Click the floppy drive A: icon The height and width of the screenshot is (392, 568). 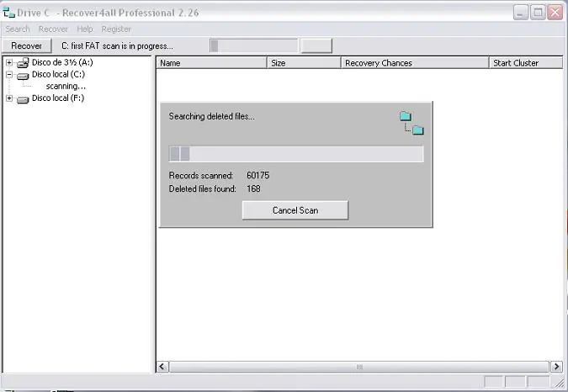pyautogui.click(x=23, y=63)
